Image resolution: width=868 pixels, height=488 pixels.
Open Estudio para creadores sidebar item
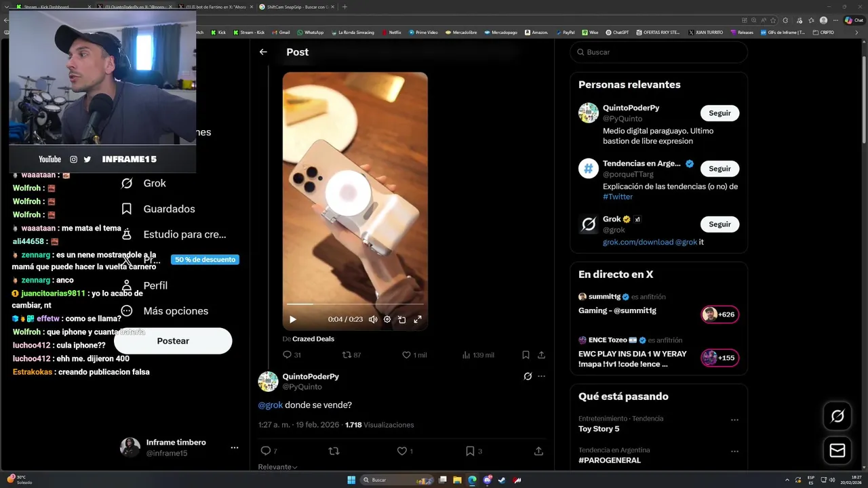point(173,235)
